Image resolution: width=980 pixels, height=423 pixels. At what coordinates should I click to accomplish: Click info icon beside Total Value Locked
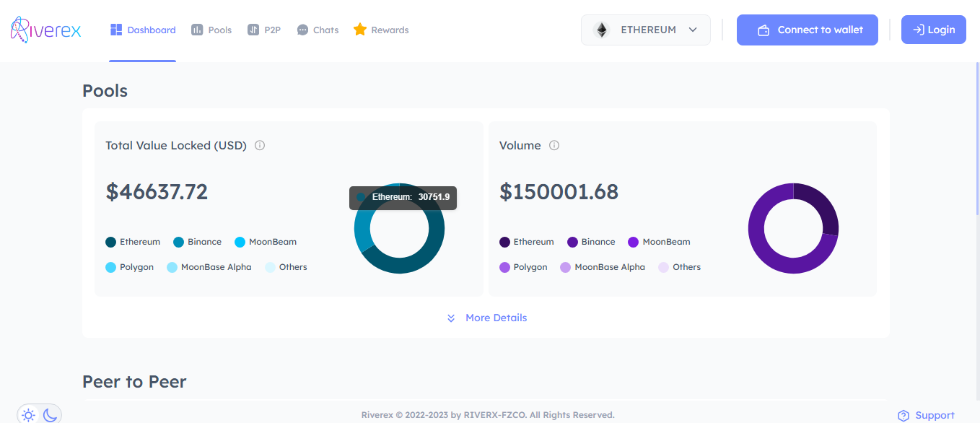pos(260,145)
